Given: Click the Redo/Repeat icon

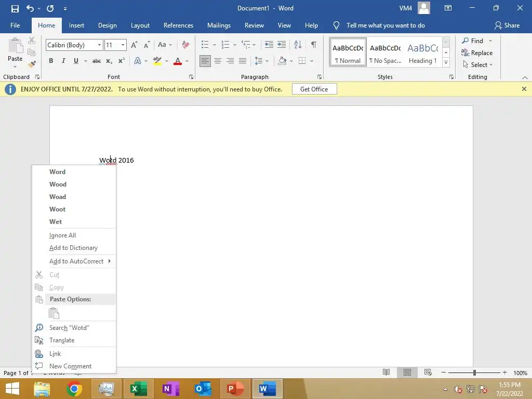Looking at the screenshot, I should click(x=50, y=8).
